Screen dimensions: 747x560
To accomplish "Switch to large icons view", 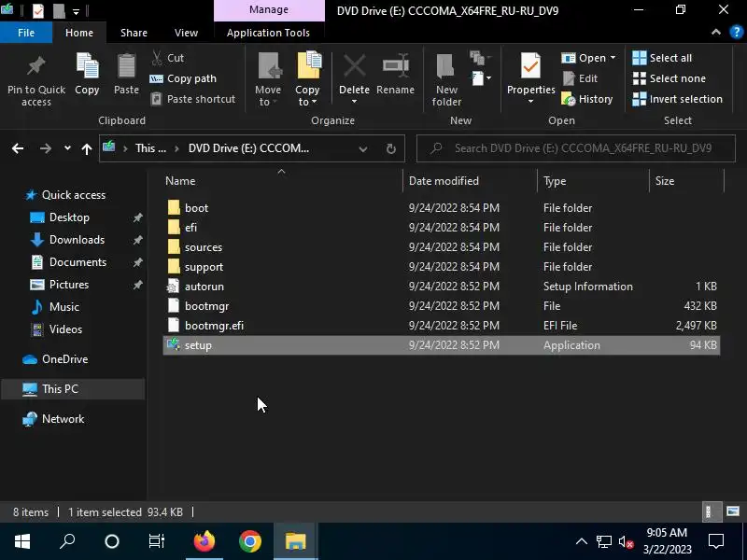I will pyautogui.click(x=733, y=511).
